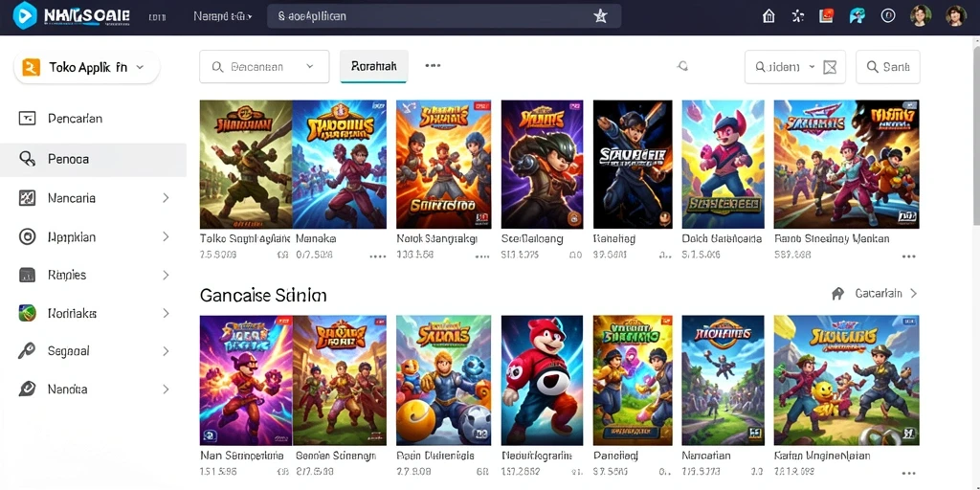This screenshot has height=490, width=980.
Task: Click the sparkle icon in top bar
Action: [x=798, y=16]
